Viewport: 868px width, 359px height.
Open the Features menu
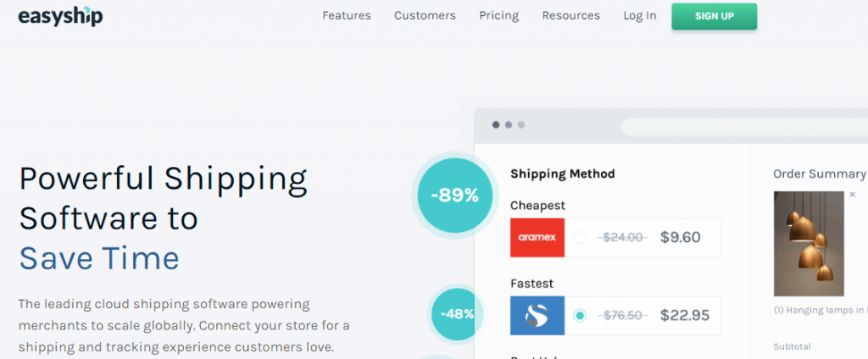(347, 16)
